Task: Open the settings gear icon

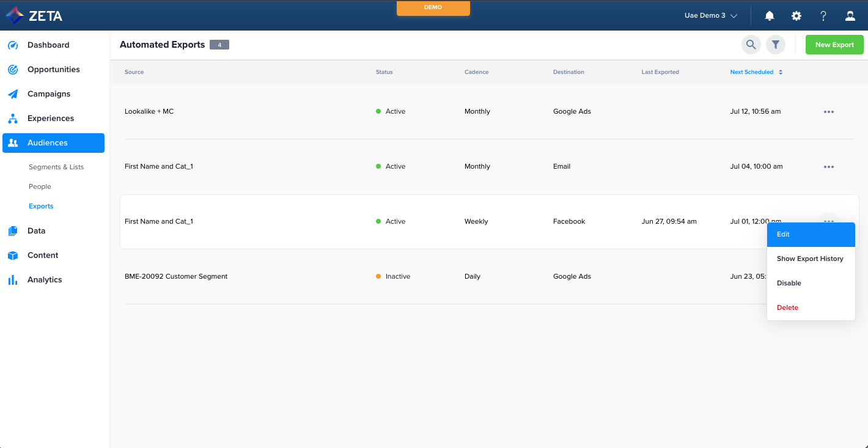Action: (796, 16)
